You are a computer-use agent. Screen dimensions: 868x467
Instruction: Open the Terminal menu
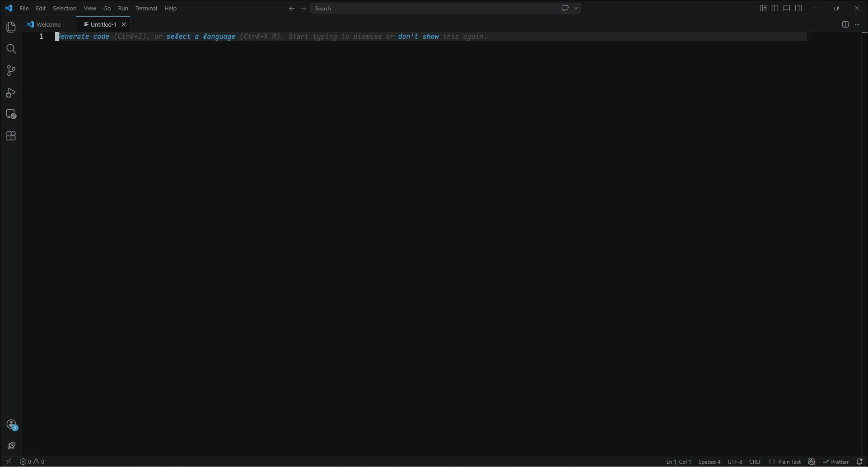[x=146, y=8]
